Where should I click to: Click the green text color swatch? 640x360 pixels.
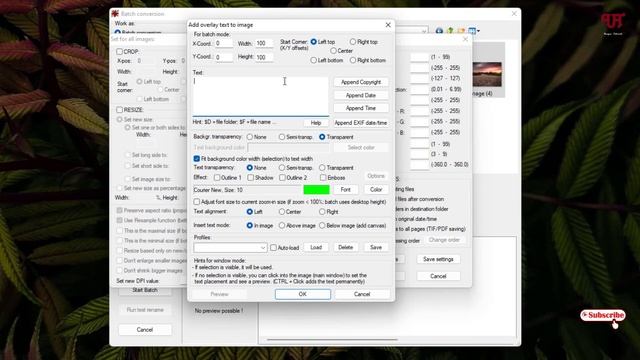(316, 190)
